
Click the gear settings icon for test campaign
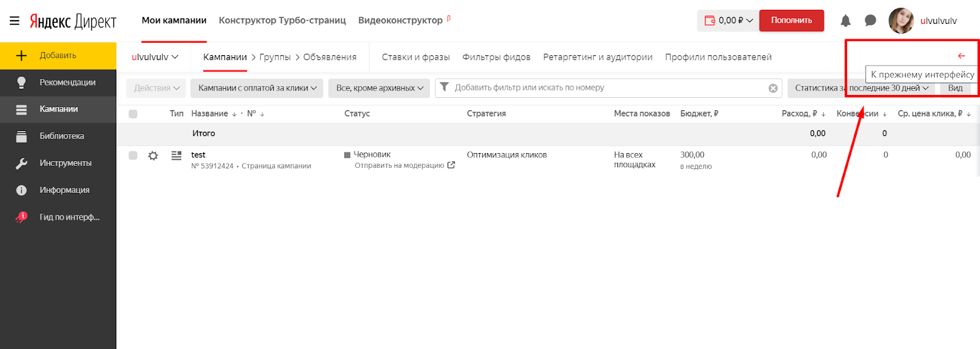[153, 156]
